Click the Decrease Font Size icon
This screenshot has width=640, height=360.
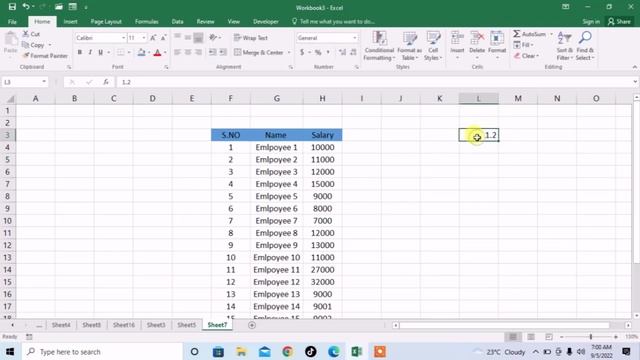163,38
